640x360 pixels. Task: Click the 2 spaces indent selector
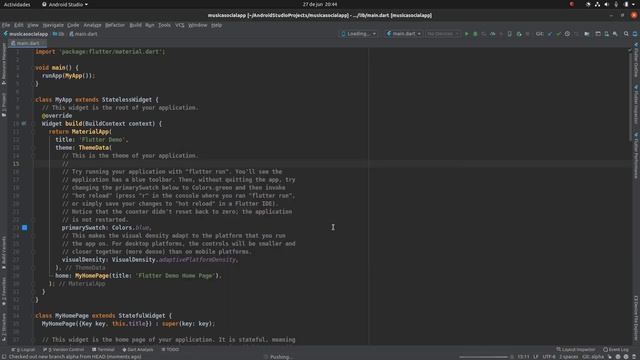coord(569,357)
